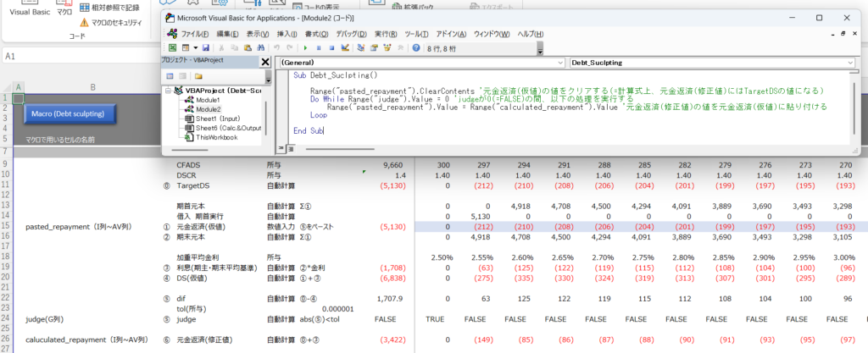Open the ヘルプ(H) menu

click(x=531, y=33)
